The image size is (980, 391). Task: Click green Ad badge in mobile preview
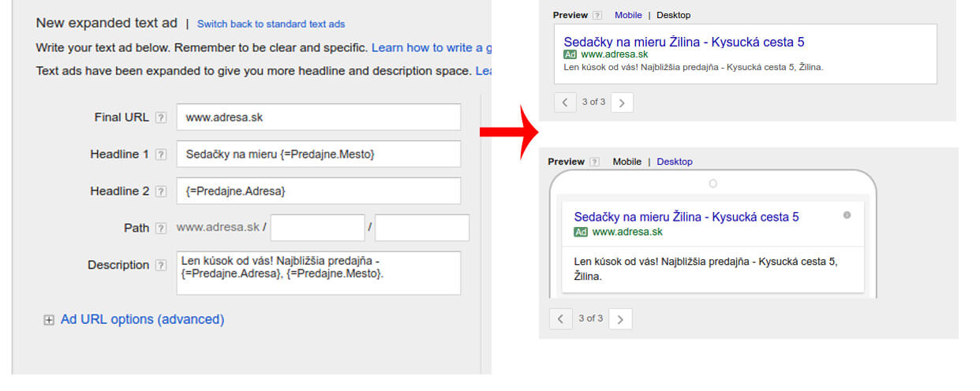point(581,232)
